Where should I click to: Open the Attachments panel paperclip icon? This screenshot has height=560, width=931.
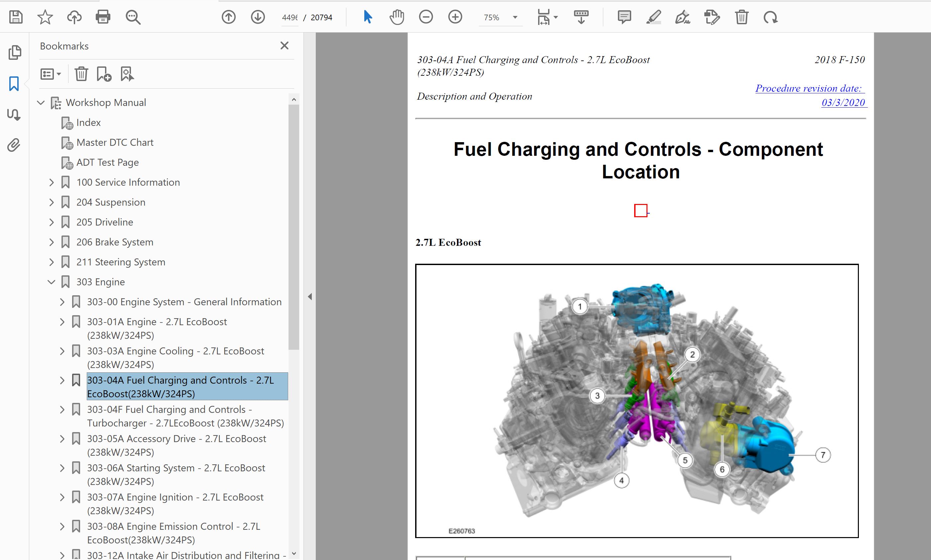point(14,145)
